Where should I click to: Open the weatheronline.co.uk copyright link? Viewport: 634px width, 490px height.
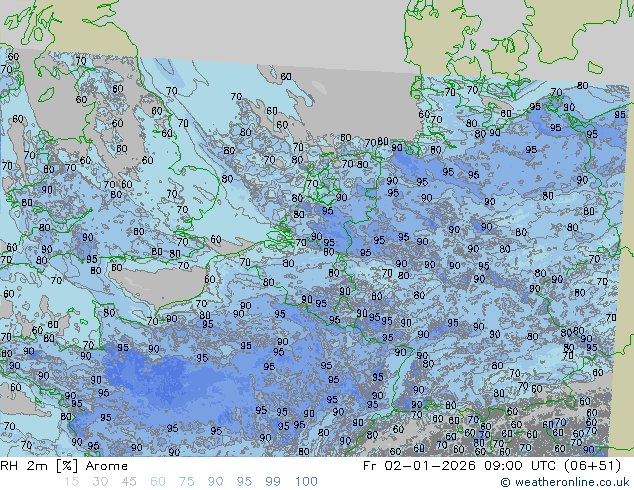(x=565, y=482)
